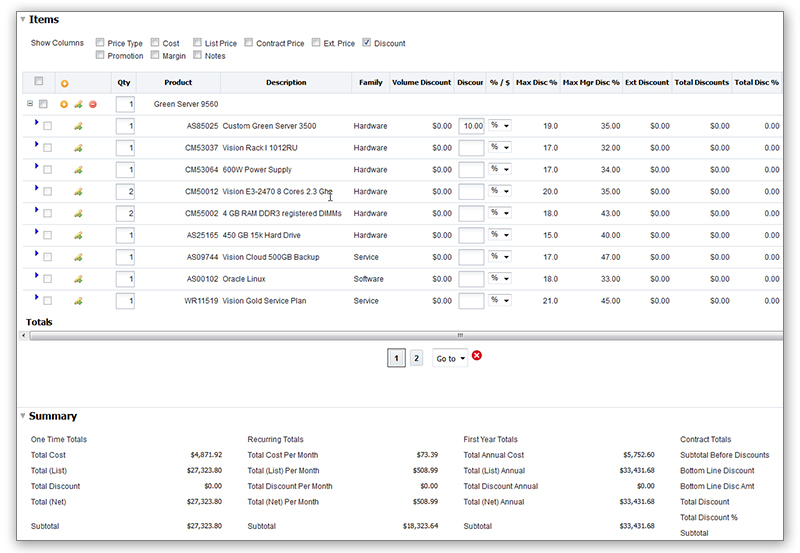Click the edit icon for 600W Power Supply
Viewport: 800px width, 553px height.
point(79,170)
